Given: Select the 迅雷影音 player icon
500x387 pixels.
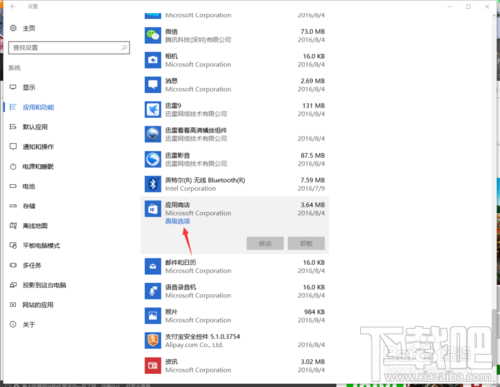Looking at the screenshot, I should click(x=153, y=159).
